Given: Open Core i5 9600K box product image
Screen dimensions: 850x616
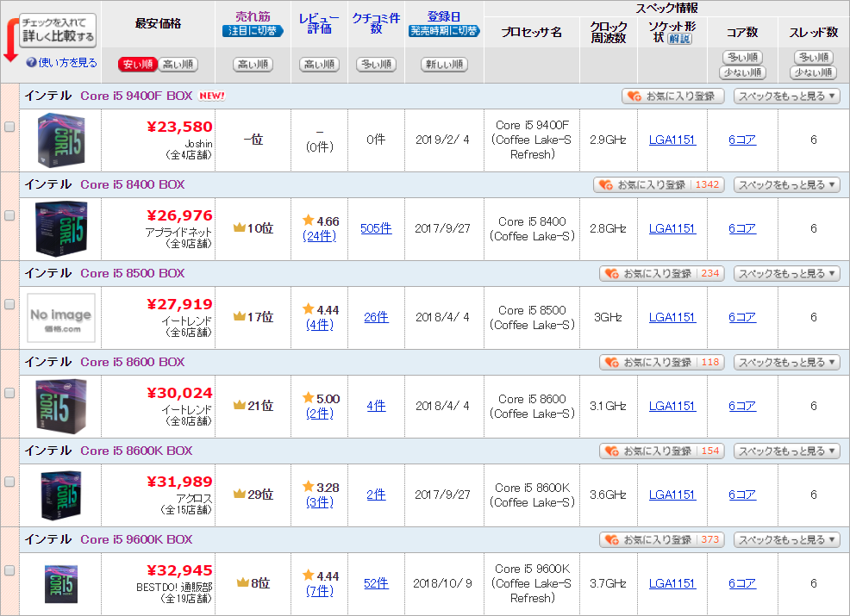Looking at the screenshot, I should pos(60,584).
